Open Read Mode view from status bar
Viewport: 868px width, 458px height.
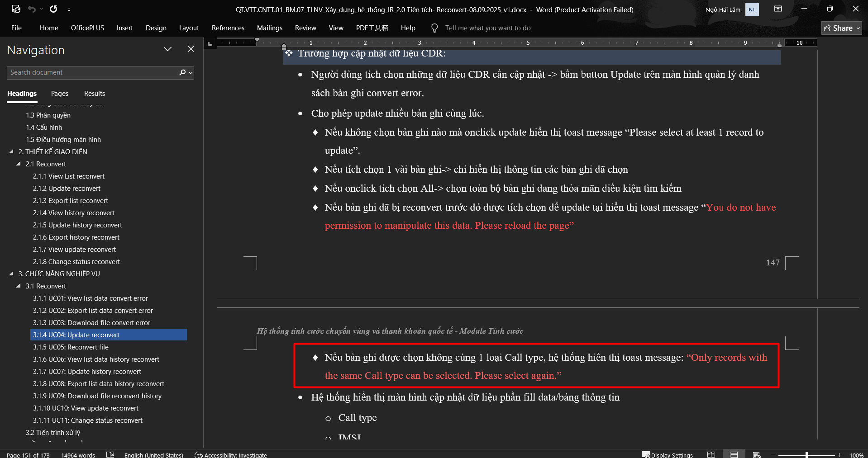click(711, 455)
